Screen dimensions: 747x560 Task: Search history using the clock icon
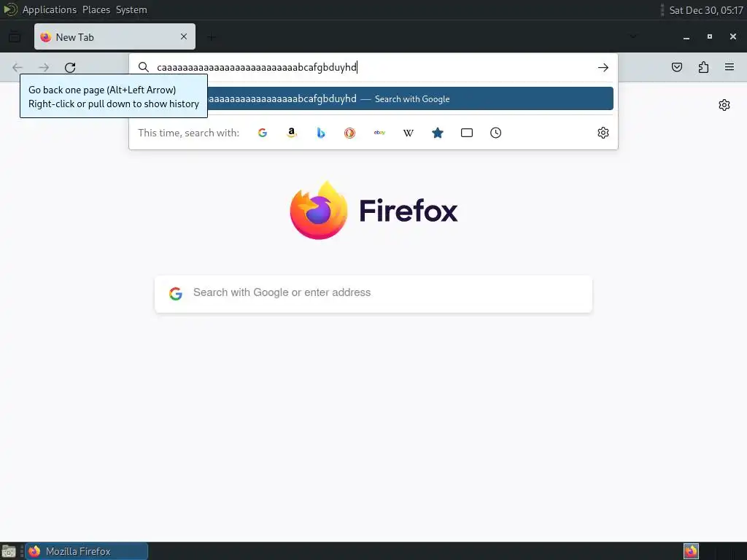click(495, 133)
